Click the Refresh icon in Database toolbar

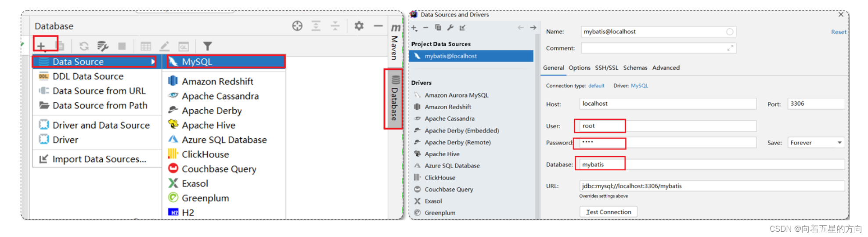coord(84,46)
